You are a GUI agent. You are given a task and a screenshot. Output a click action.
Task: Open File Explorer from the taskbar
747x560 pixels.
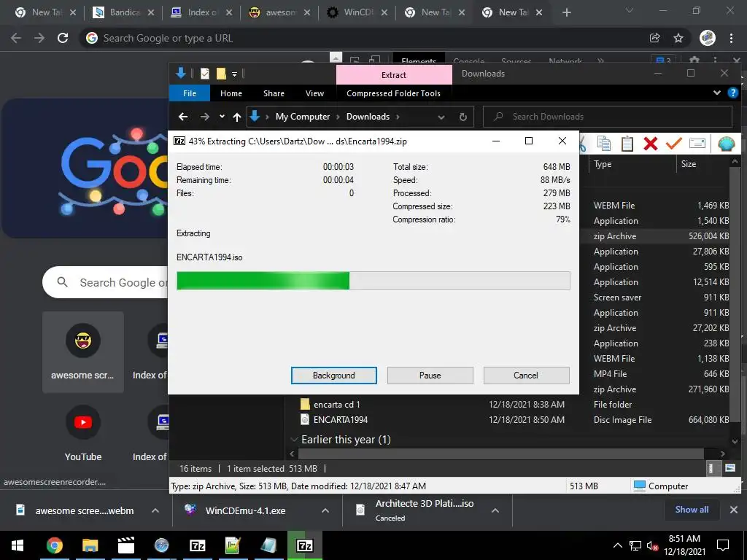pyautogui.click(x=90, y=545)
